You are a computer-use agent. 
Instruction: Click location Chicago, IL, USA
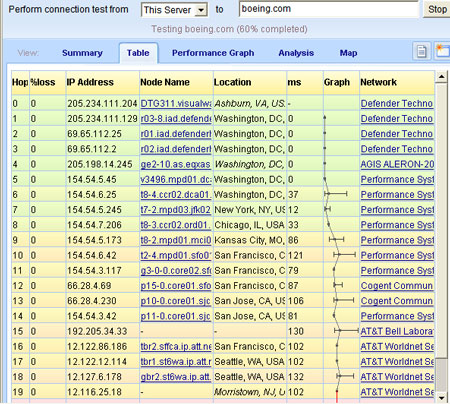[x=249, y=225]
